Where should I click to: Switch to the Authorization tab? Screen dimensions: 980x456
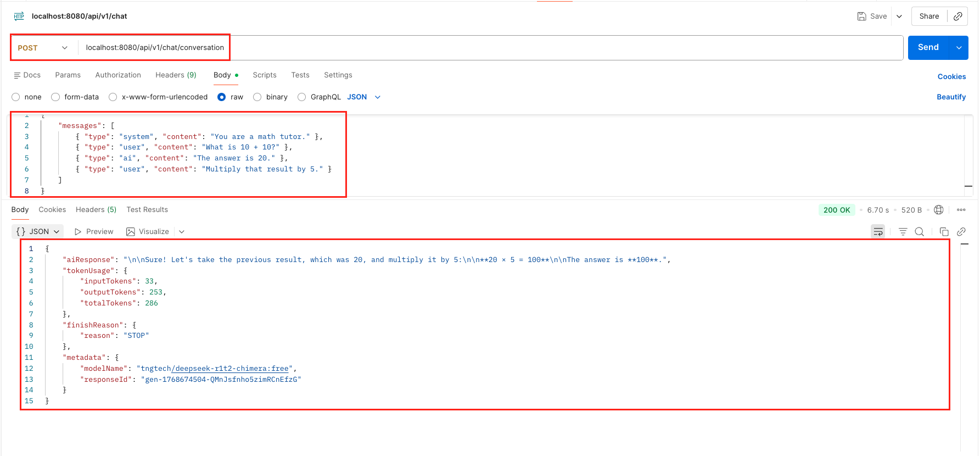(118, 75)
